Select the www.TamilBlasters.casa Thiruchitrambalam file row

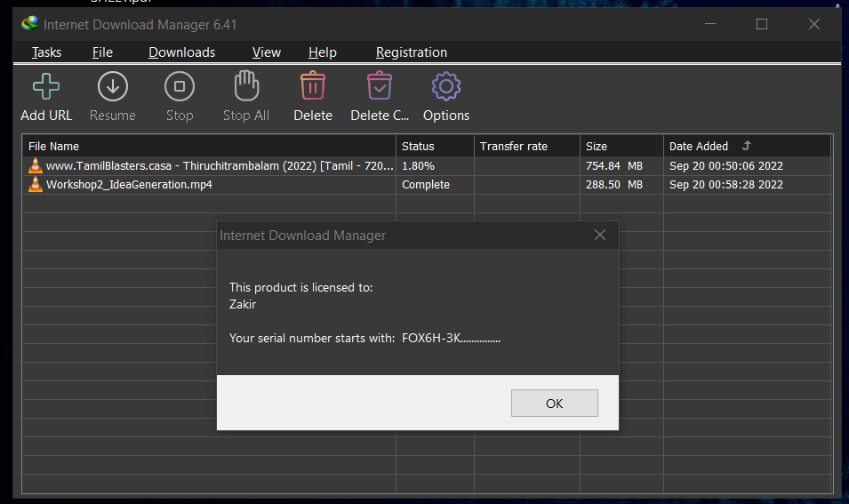pos(427,165)
